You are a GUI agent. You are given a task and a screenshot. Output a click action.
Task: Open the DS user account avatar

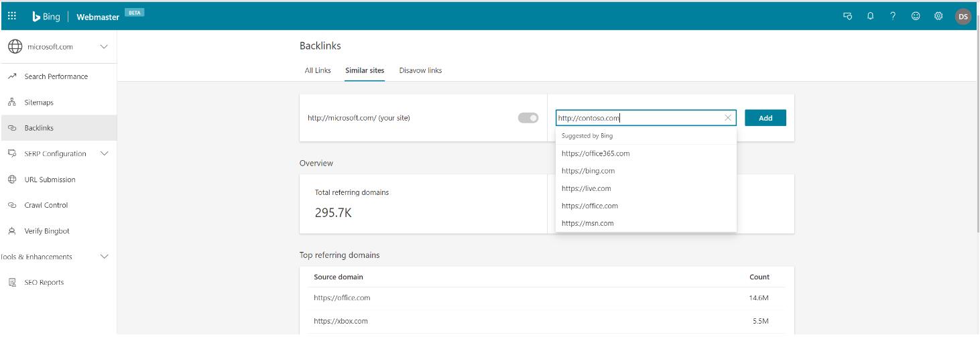pos(963,17)
